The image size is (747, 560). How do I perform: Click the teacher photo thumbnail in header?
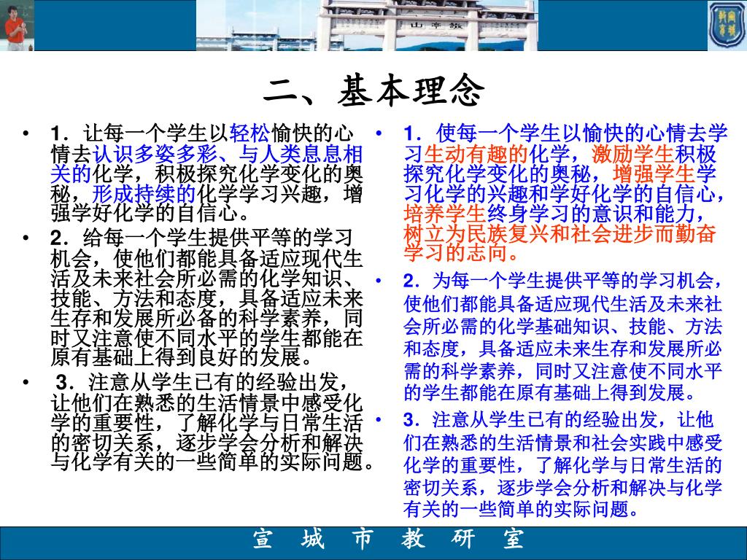click(x=18, y=25)
